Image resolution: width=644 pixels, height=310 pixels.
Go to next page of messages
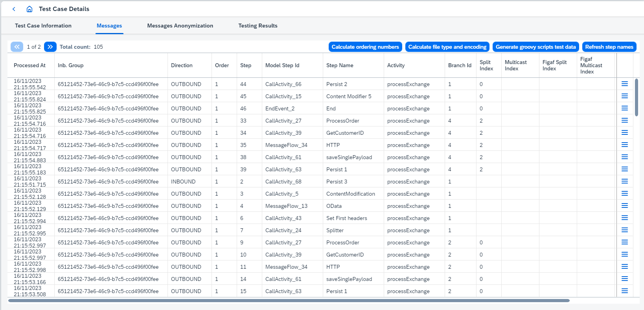pos(50,47)
